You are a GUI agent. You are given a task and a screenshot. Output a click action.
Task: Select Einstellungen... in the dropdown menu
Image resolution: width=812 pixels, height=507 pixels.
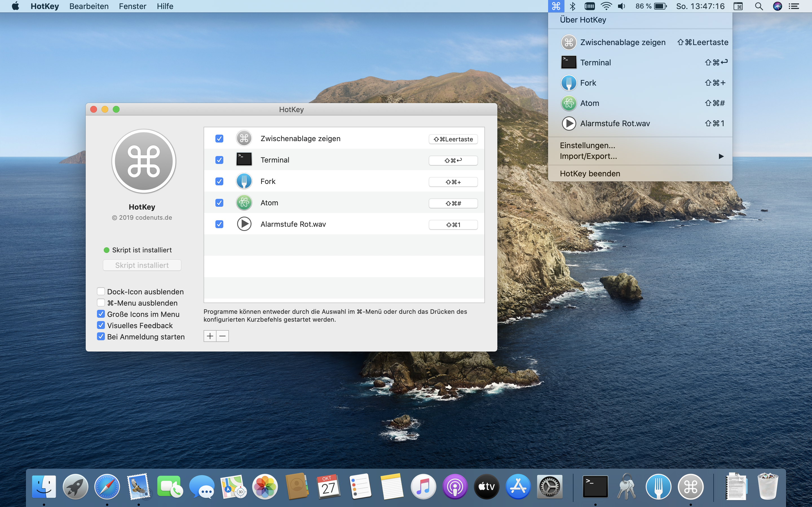587,145
